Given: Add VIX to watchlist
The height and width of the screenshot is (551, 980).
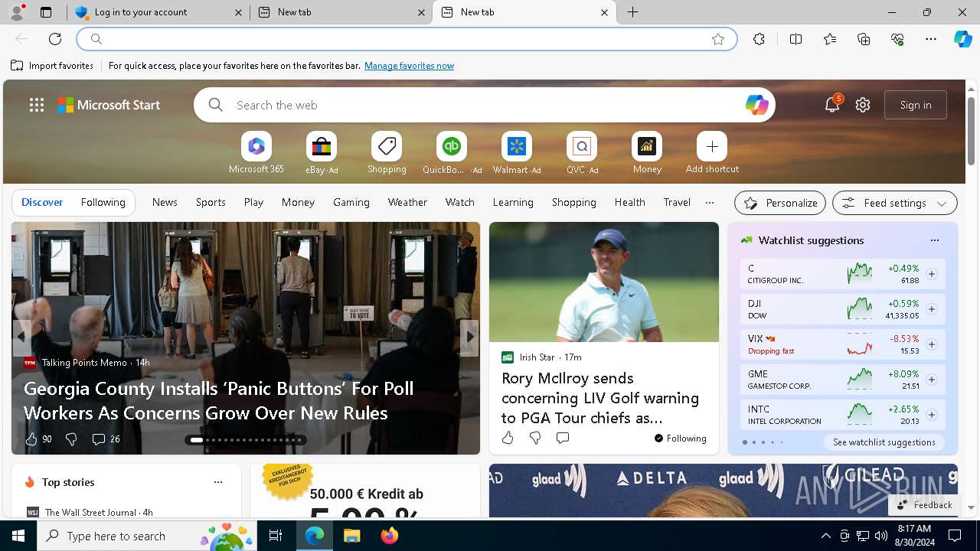Looking at the screenshot, I should (x=931, y=344).
